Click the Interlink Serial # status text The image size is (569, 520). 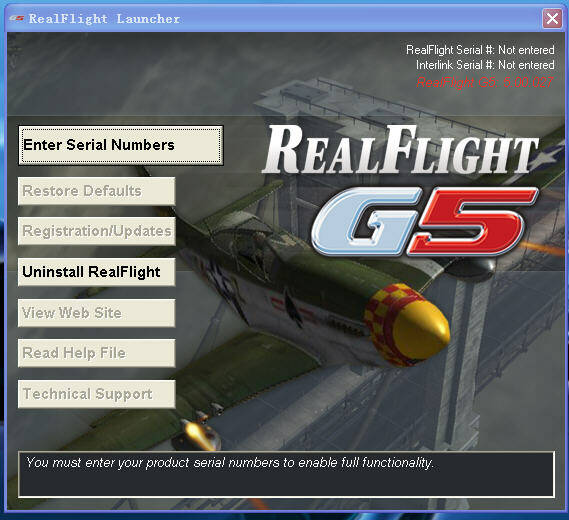[485, 65]
